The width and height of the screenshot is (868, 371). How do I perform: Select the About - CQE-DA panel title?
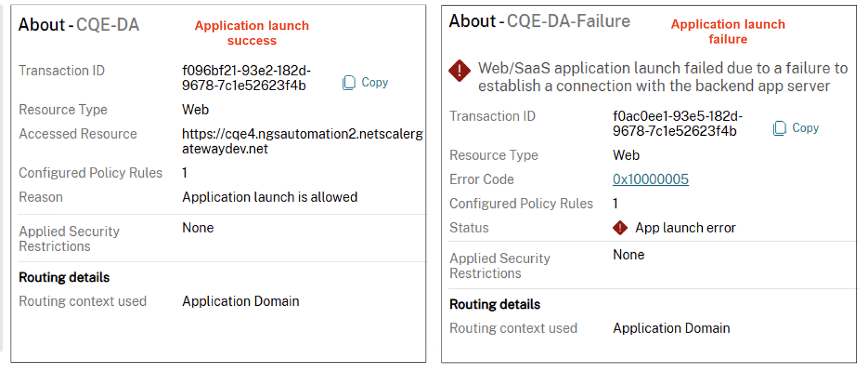pos(79,24)
